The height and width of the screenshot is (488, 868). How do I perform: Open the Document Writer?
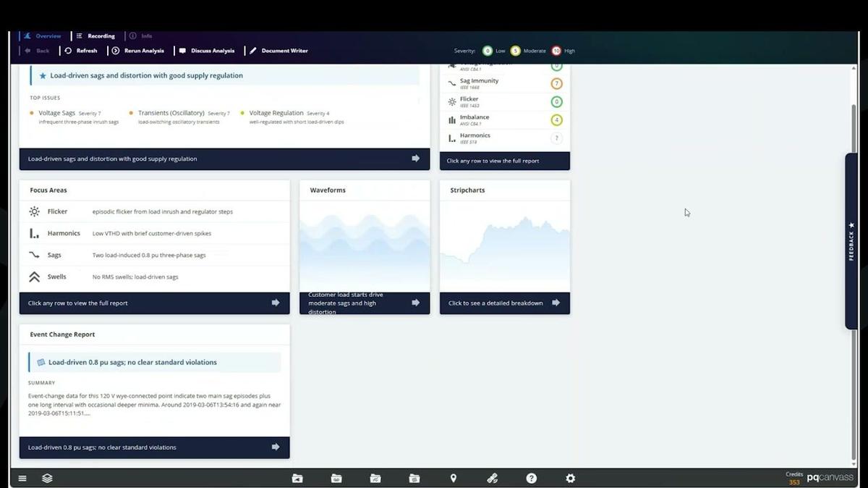coord(279,51)
